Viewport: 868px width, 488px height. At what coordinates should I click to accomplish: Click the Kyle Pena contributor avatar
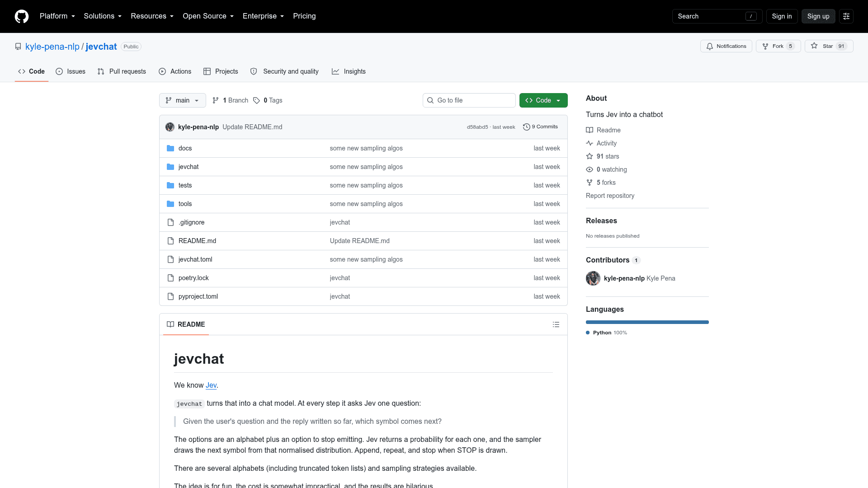coord(593,278)
